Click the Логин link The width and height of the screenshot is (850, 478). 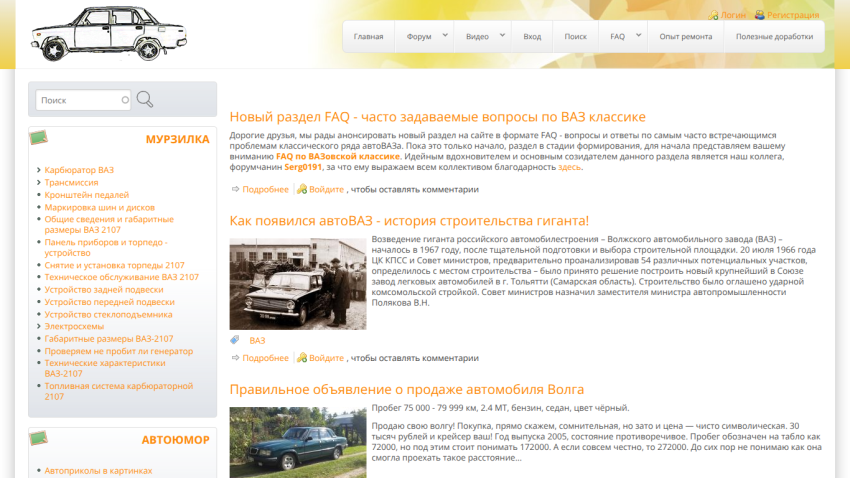click(x=733, y=15)
